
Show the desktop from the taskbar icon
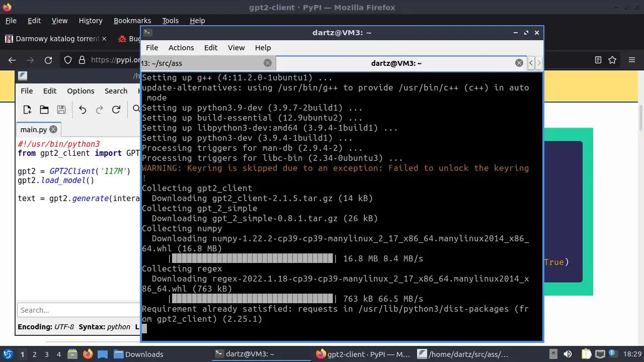tap(102, 354)
